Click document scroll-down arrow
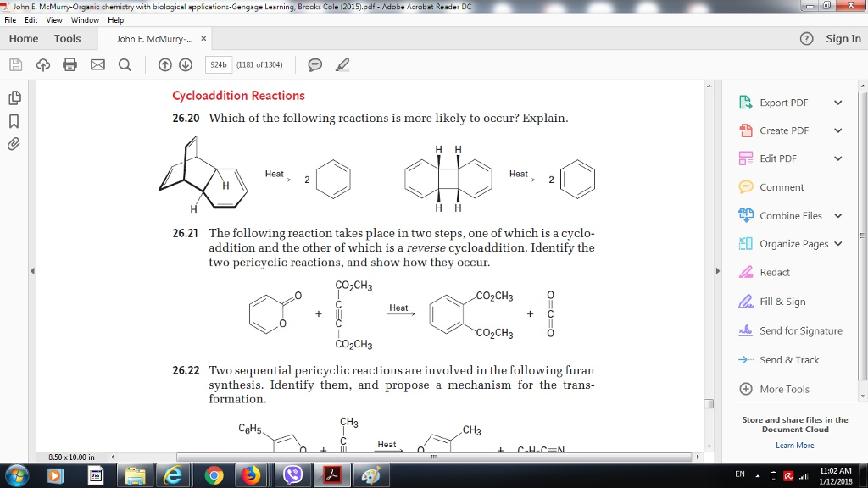 point(709,446)
